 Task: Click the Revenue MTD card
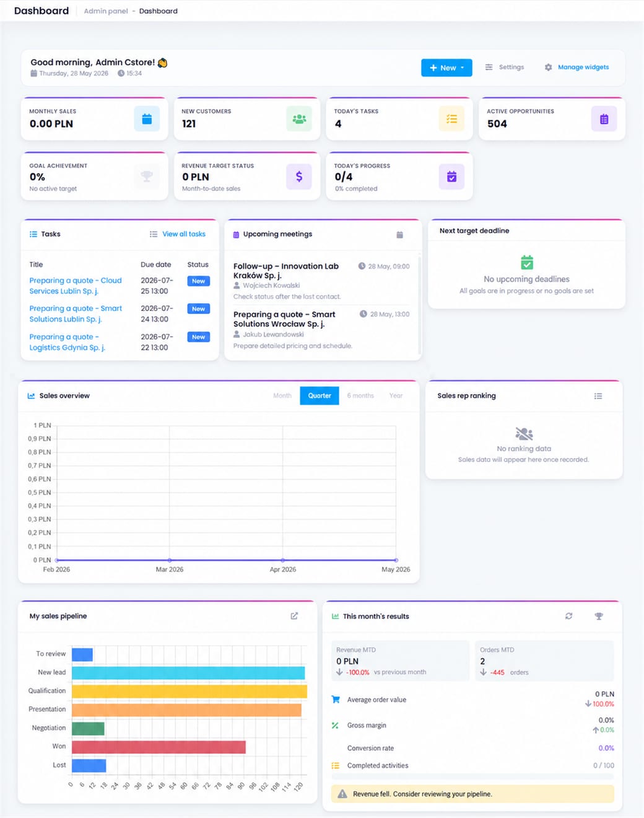tap(401, 661)
